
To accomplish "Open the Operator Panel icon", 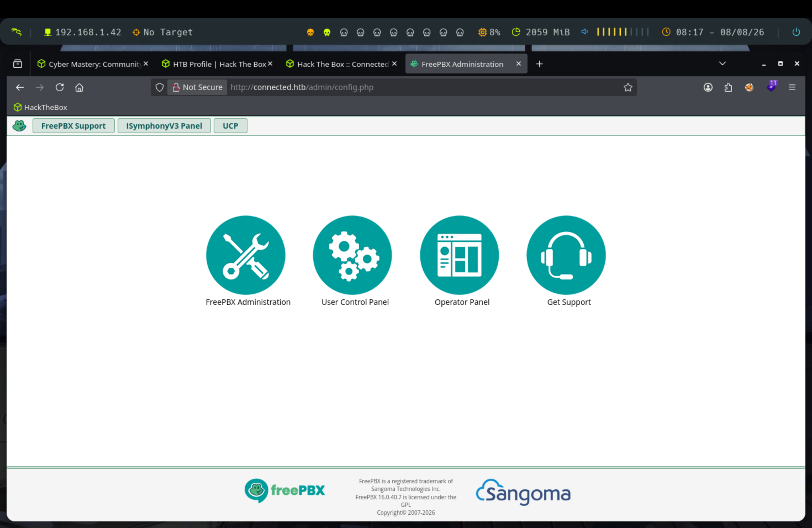I will (x=459, y=255).
